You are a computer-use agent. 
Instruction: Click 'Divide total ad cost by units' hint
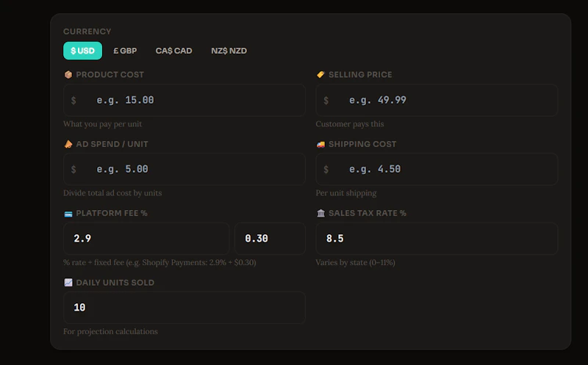112,193
